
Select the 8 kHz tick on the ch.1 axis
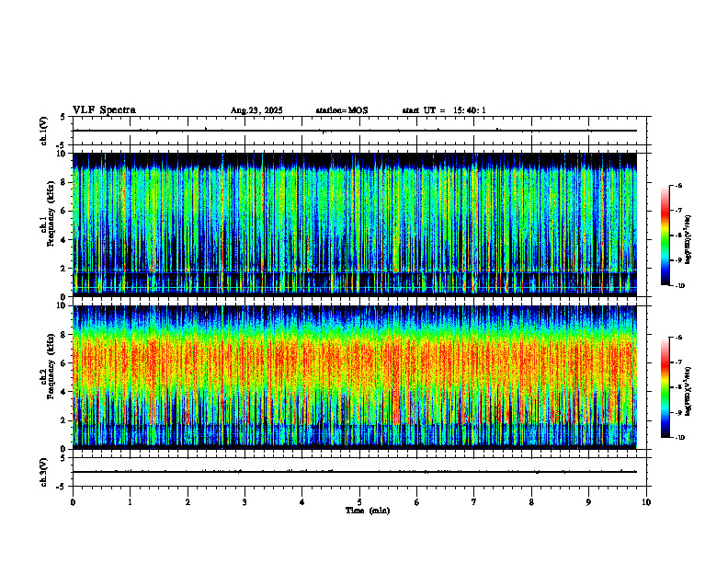click(x=64, y=182)
